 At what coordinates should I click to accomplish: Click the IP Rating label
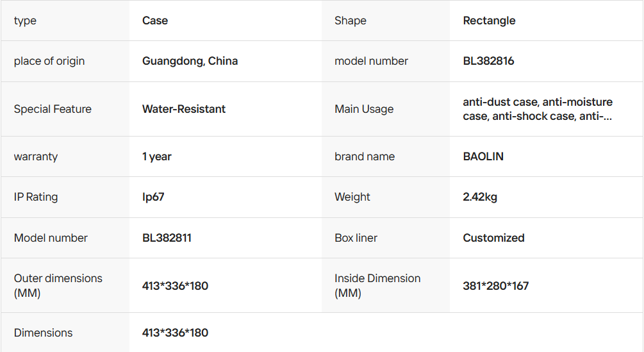coord(36,197)
